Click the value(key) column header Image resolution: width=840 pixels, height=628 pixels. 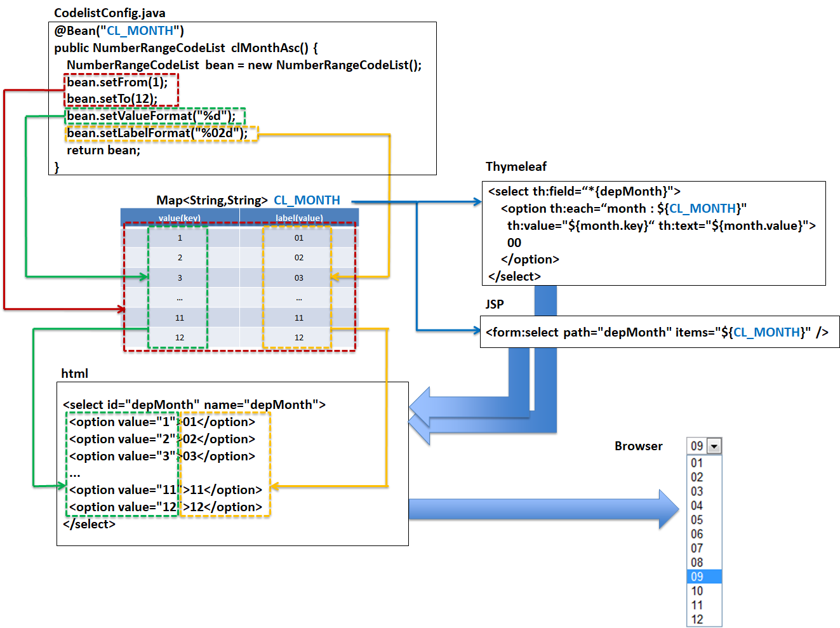[x=180, y=218]
